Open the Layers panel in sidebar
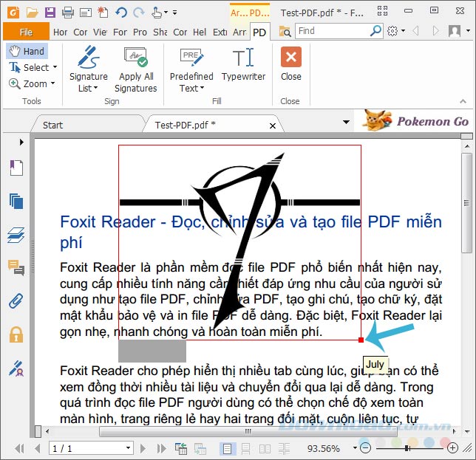Viewport: 476px width, 460px height. [x=16, y=235]
